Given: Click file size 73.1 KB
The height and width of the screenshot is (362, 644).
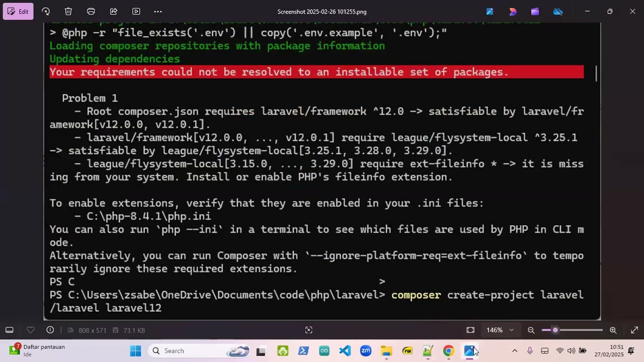Looking at the screenshot, I should 134,330.
